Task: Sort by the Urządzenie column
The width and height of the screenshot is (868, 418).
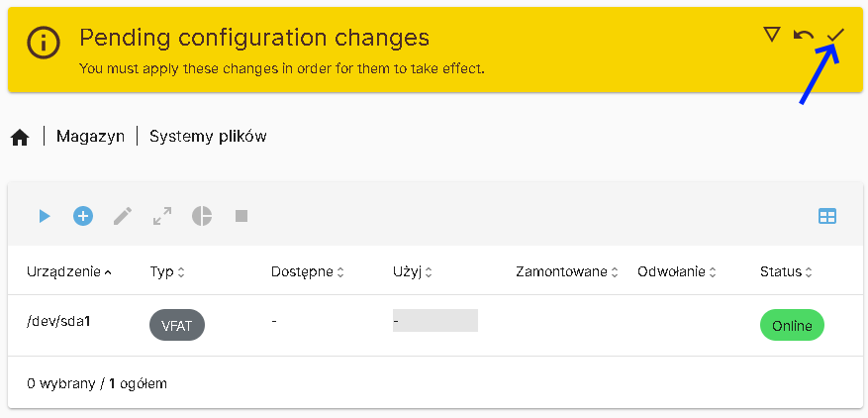Action: (69, 271)
